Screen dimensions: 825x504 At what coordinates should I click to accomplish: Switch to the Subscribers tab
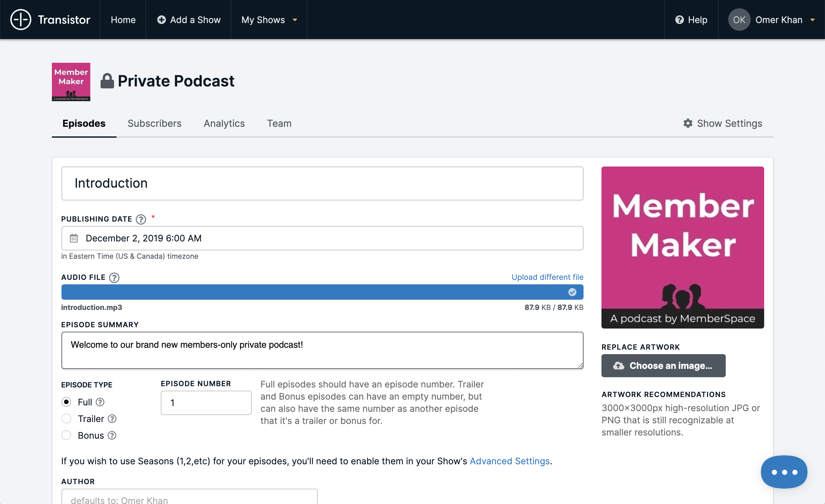(x=154, y=123)
